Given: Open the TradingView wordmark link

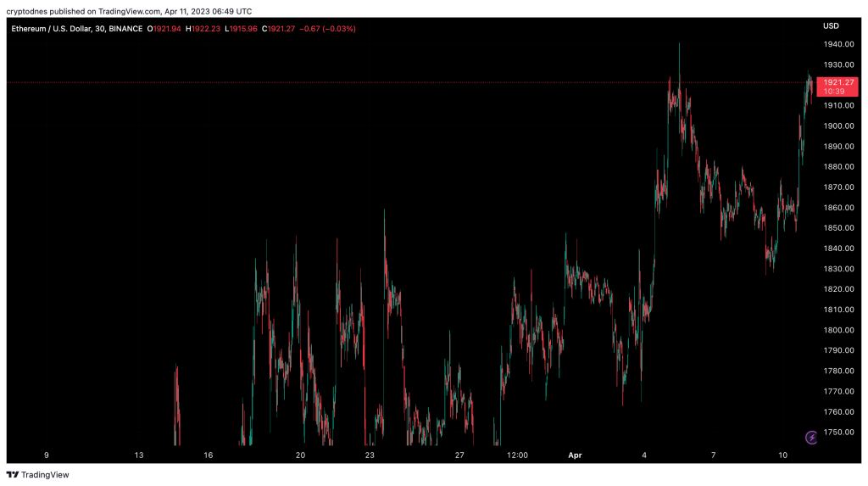Looking at the screenshot, I should [44, 475].
